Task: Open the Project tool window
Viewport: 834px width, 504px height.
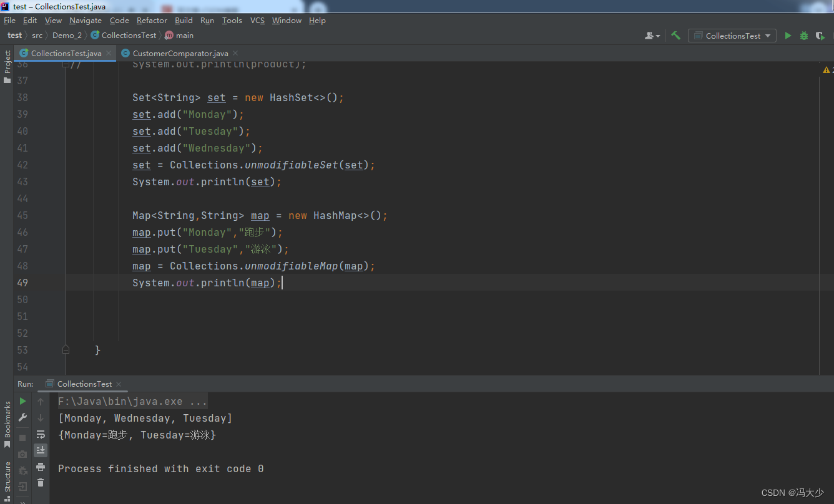Action: tap(7, 67)
